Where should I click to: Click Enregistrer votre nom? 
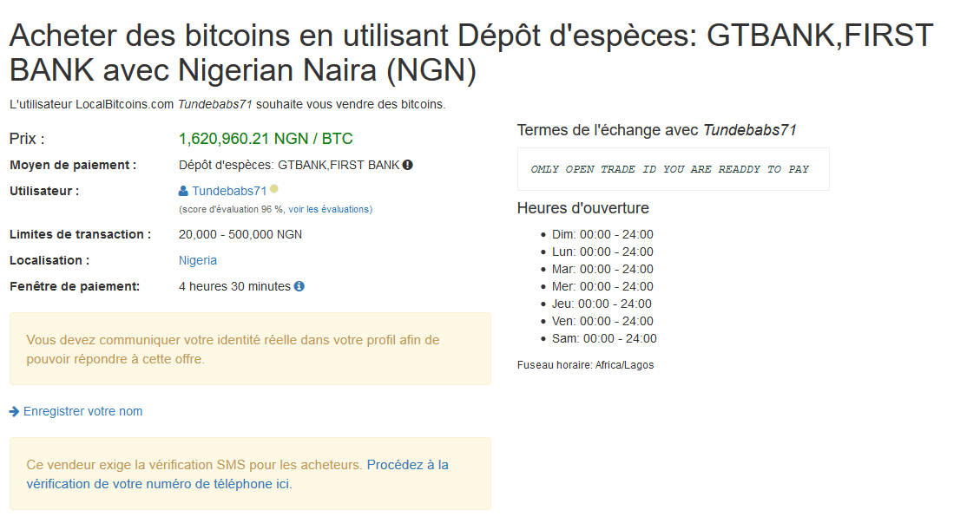click(82, 410)
